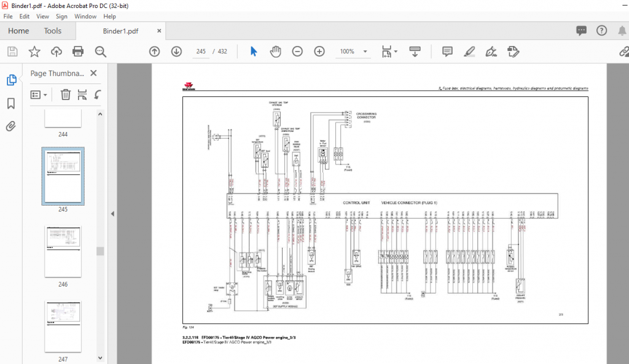
Task: Expand fit page options arrow
Action: click(x=396, y=52)
